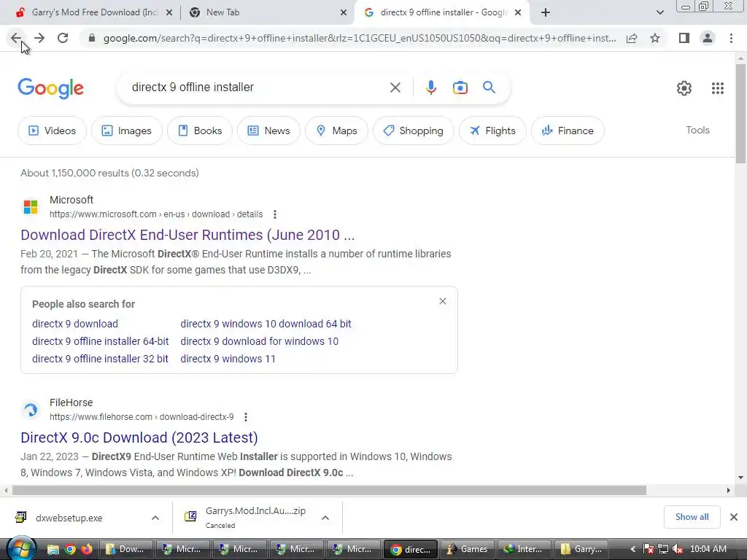Search directx 9 download for windows 10

pyautogui.click(x=260, y=341)
